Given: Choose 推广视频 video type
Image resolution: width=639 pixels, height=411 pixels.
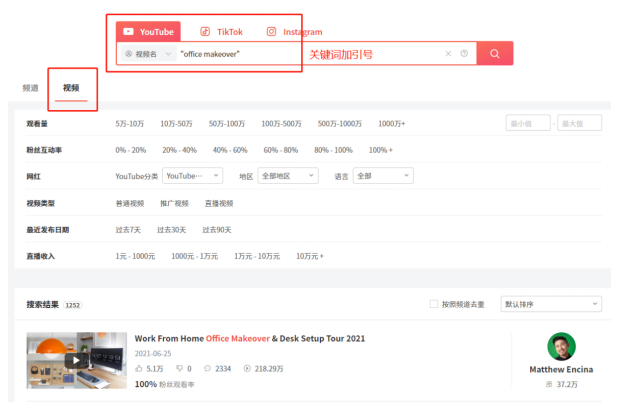Looking at the screenshot, I should (174, 203).
